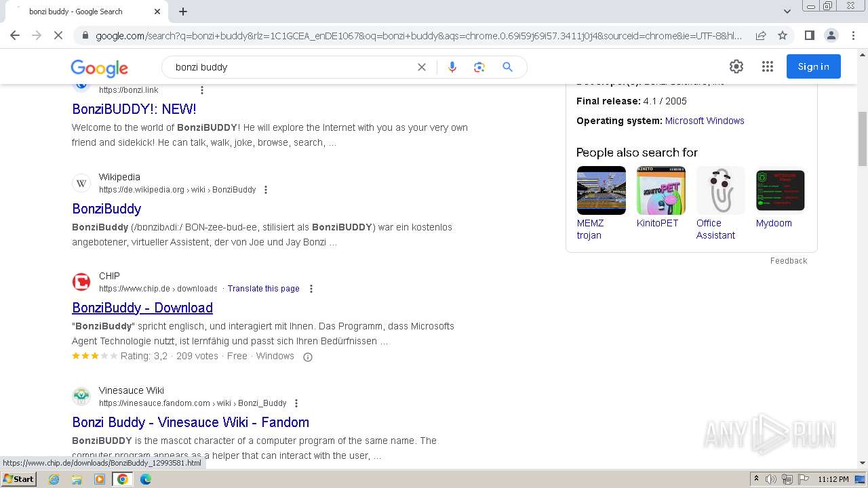Open Google quick settings gear

coord(736,66)
